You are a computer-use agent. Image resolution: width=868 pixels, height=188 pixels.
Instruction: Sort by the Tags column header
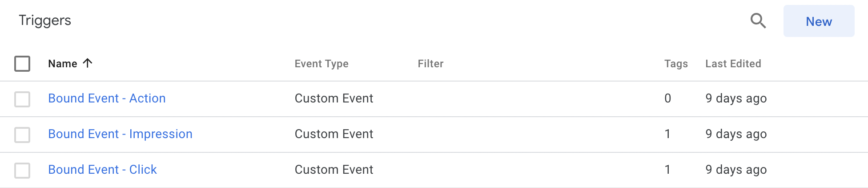point(676,64)
